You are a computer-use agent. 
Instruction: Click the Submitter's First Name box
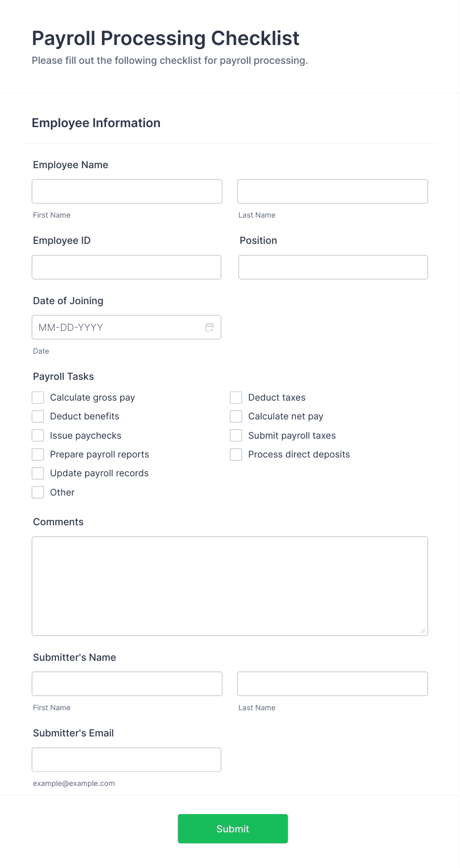[x=127, y=684]
